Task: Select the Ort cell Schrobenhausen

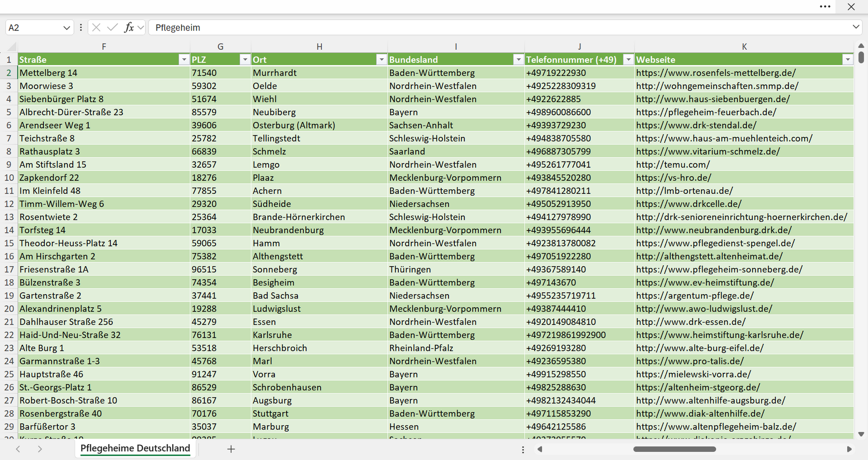Action: (319, 387)
